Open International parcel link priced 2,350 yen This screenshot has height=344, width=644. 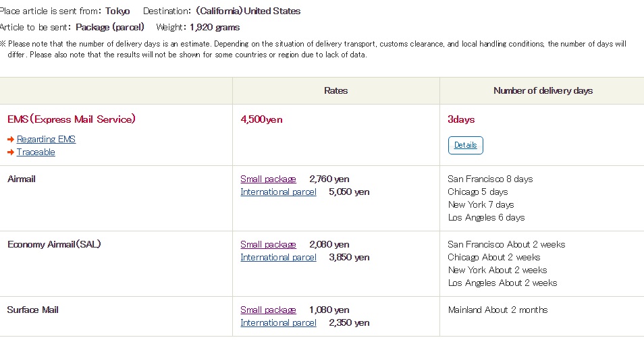click(279, 322)
